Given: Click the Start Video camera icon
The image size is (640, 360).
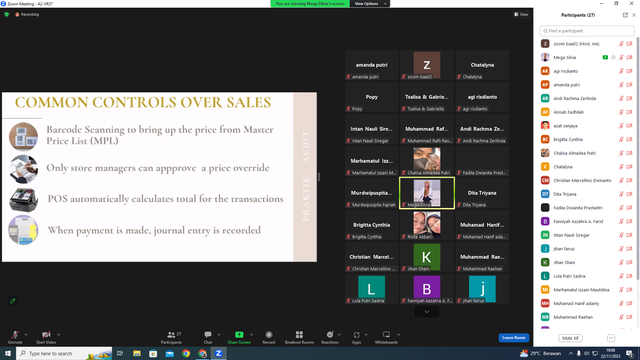Looking at the screenshot, I should pos(46,335).
